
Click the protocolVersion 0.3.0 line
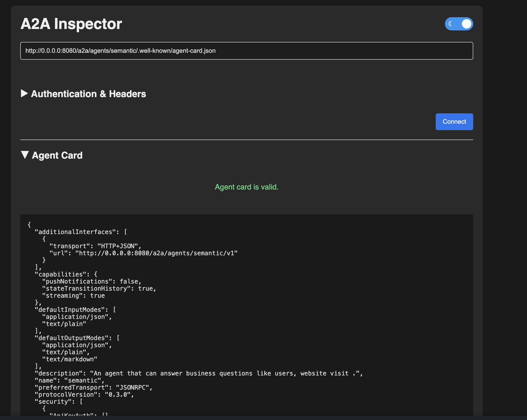coord(84,395)
